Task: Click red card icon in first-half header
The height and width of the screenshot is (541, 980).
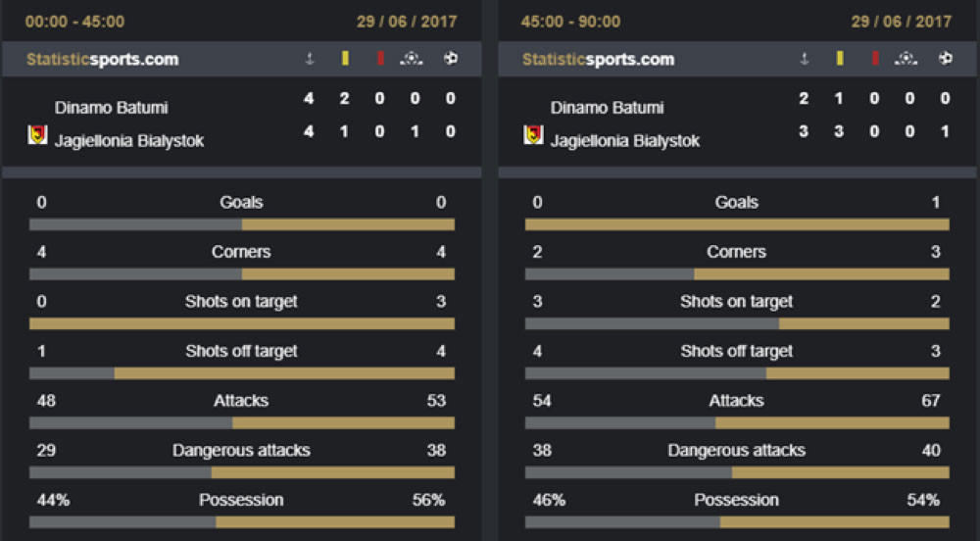Action: click(x=380, y=58)
